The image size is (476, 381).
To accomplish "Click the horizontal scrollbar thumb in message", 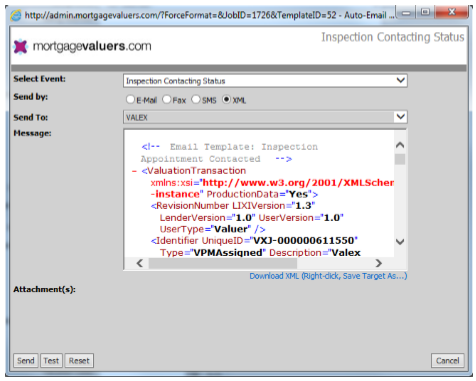I will point(223,263).
